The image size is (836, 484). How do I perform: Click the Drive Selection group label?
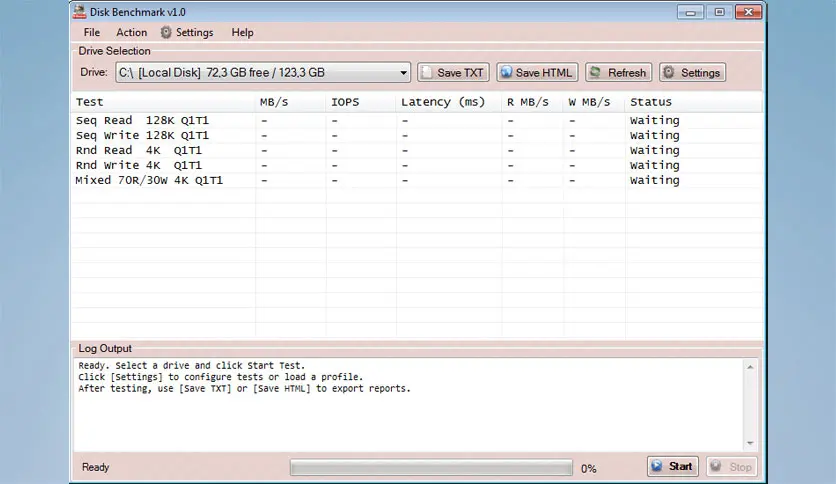[114, 51]
